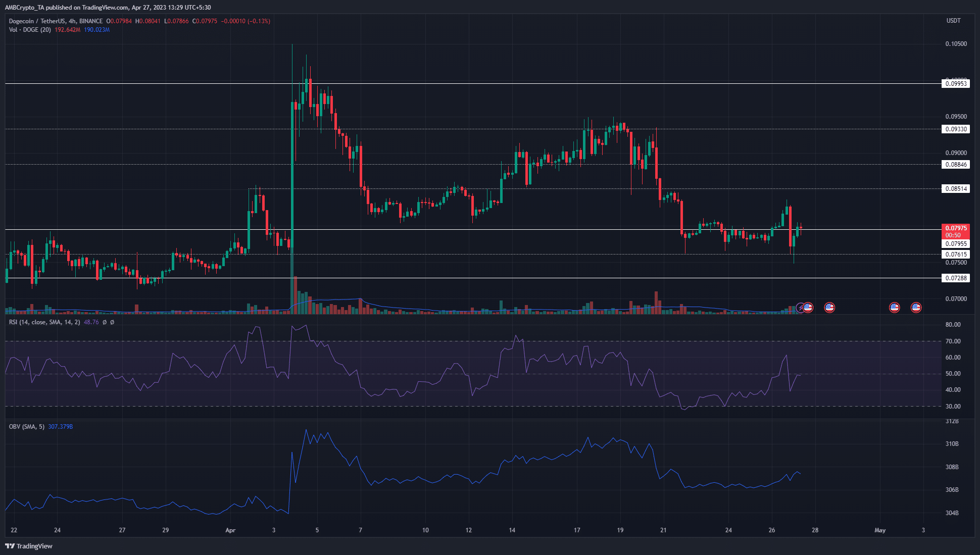Select the 0.08846 price level label
This screenshot has width=980, height=555.
956,165
